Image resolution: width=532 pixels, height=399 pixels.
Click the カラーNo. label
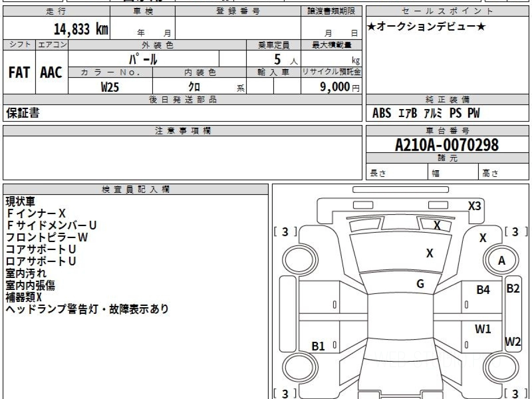click(x=110, y=72)
